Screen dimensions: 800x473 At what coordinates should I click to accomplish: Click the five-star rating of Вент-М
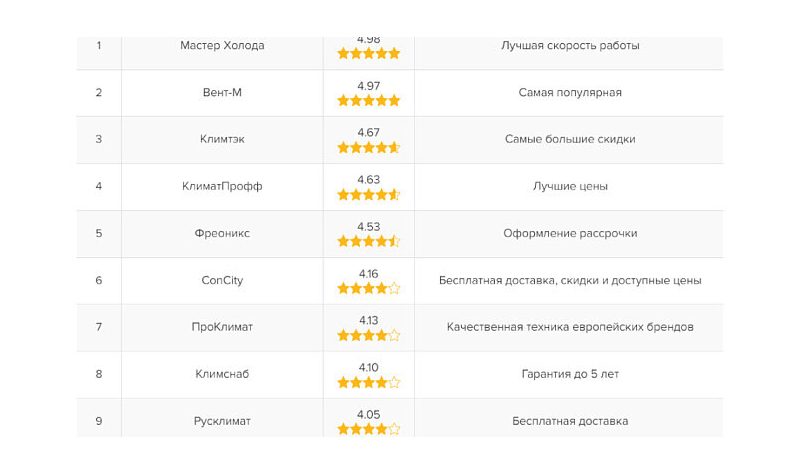click(368, 101)
